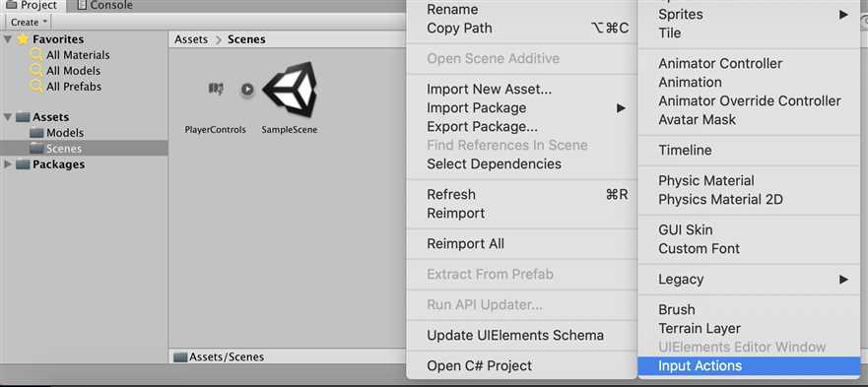The image size is (868, 387).
Task: Select the PlayerControls input actions asset icon
Action: click(216, 89)
